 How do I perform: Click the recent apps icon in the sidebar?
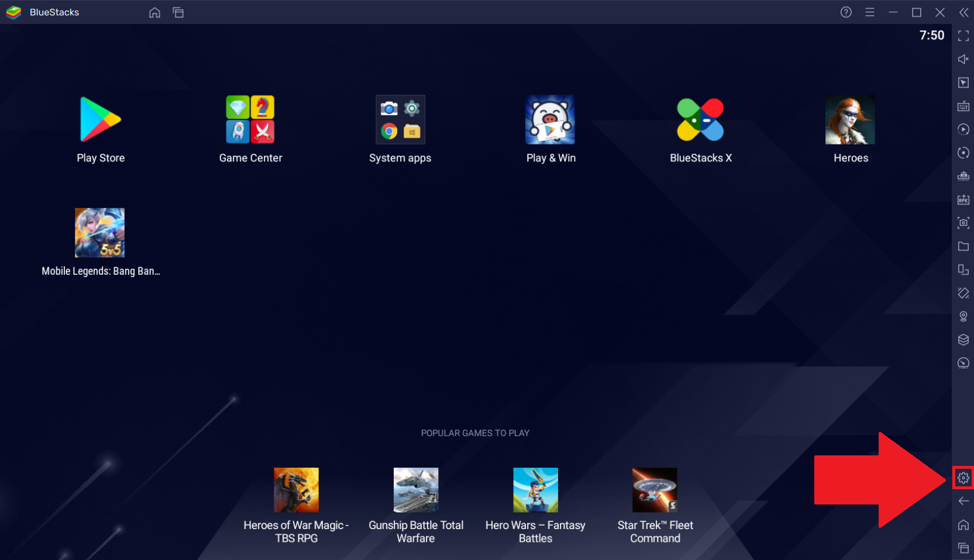tap(963, 548)
